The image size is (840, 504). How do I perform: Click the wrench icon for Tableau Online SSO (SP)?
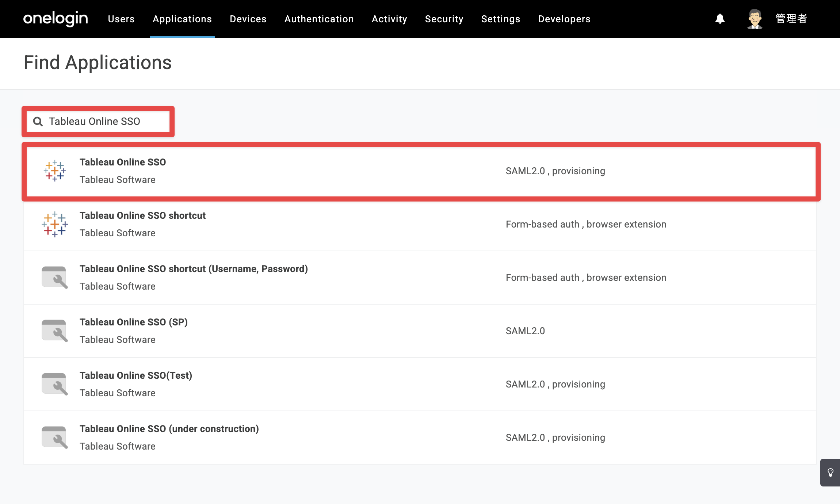pos(55,331)
